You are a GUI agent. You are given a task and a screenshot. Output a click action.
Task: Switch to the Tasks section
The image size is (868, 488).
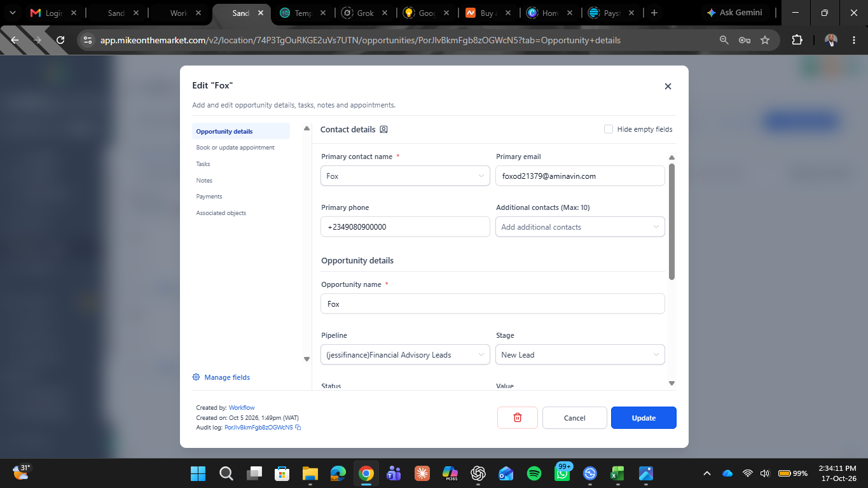click(x=203, y=164)
